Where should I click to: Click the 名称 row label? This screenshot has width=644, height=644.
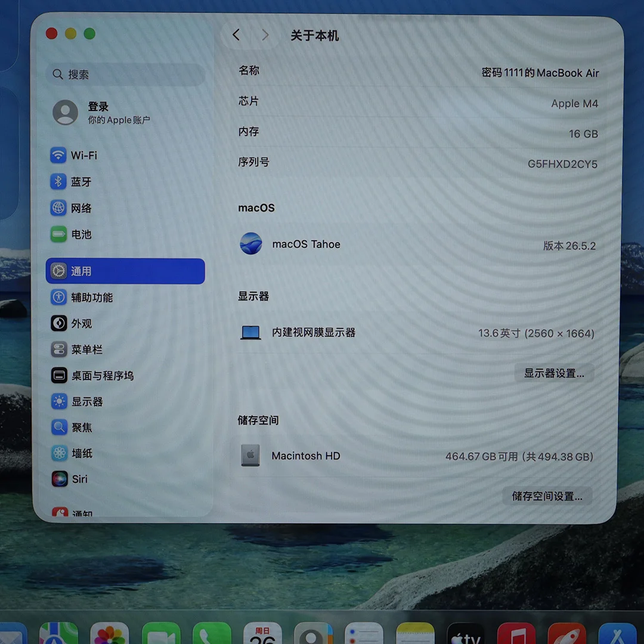(249, 70)
